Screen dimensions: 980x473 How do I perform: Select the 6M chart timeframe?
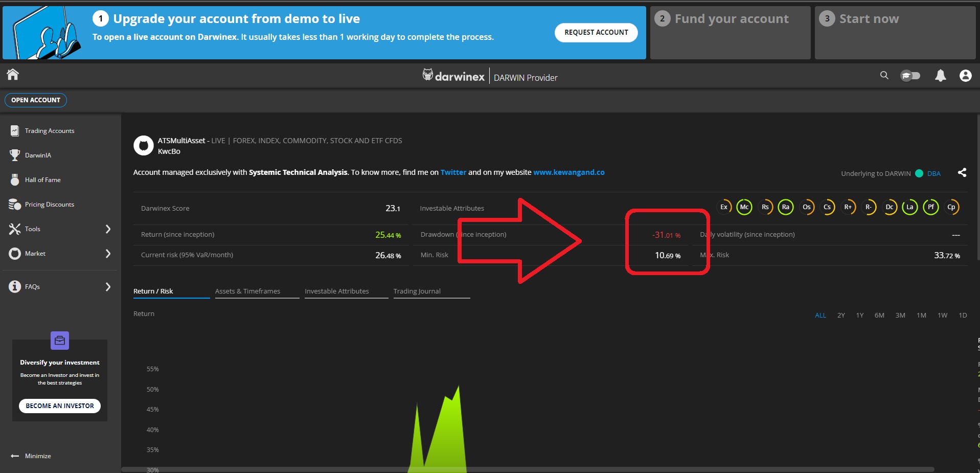(x=879, y=316)
